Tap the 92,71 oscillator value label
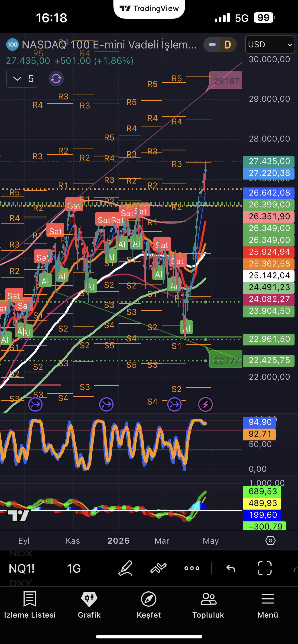The height and width of the screenshot is (644, 298). [x=259, y=434]
